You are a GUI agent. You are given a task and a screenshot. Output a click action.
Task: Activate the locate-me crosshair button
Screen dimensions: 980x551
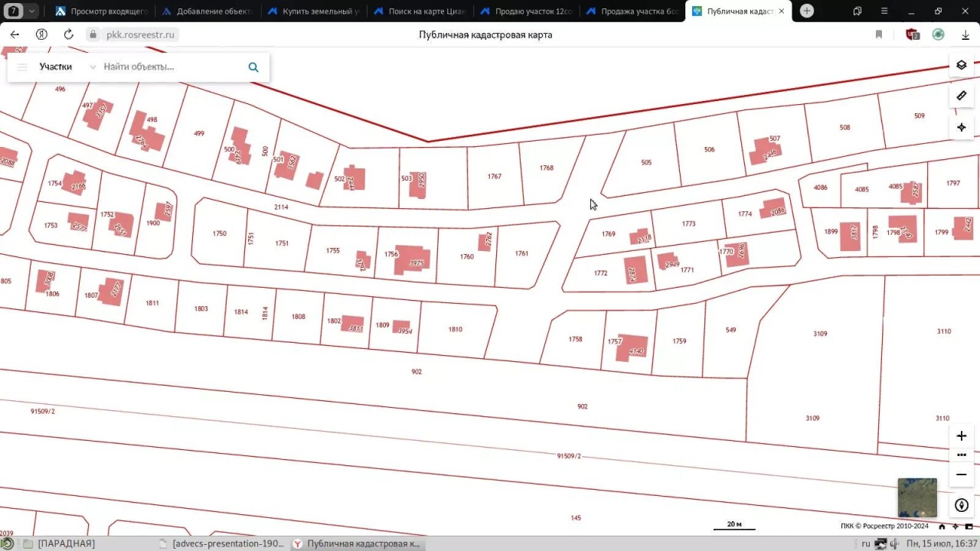pyautogui.click(x=962, y=127)
